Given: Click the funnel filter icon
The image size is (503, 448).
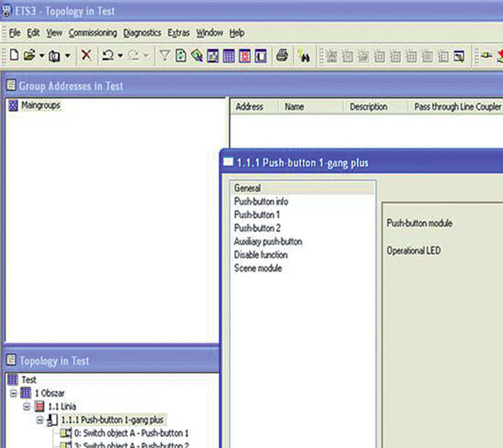Looking at the screenshot, I should [165, 56].
